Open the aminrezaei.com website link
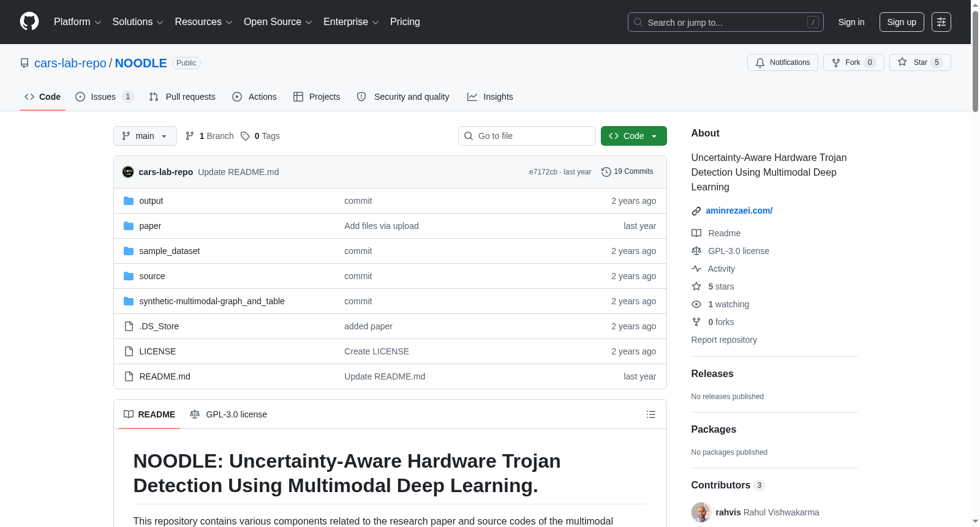980x527 pixels. pos(739,211)
